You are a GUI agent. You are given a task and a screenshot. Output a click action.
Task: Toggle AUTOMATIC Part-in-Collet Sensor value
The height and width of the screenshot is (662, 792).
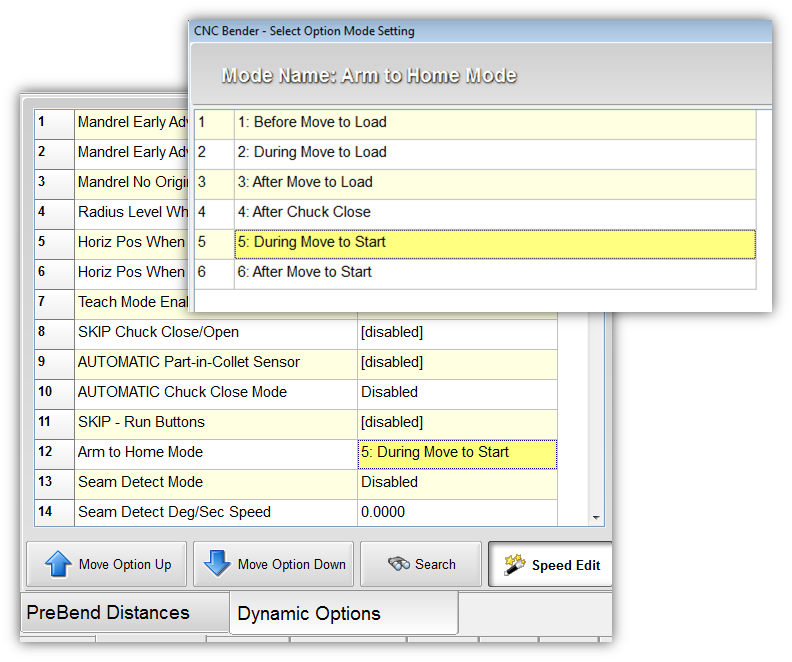[456, 363]
